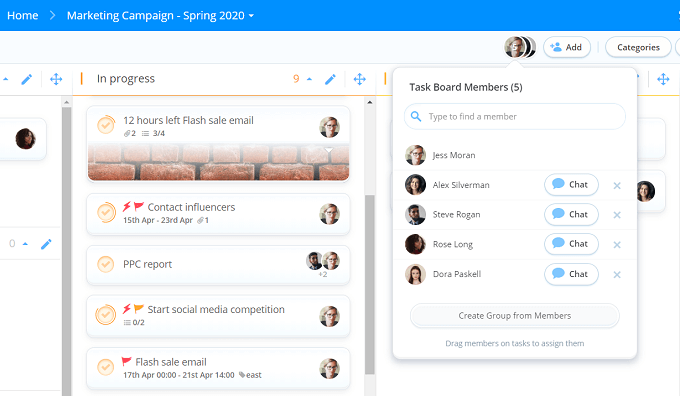Open PPC report task title

[x=147, y=264]
